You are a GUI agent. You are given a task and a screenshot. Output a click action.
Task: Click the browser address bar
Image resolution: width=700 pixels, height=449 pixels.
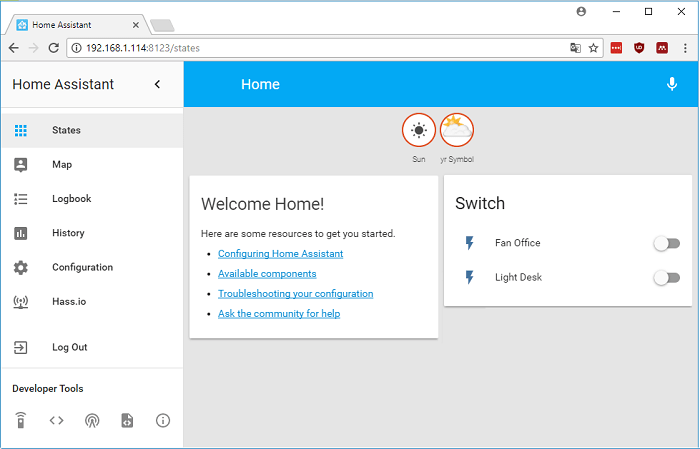click(x=320, y=47)
